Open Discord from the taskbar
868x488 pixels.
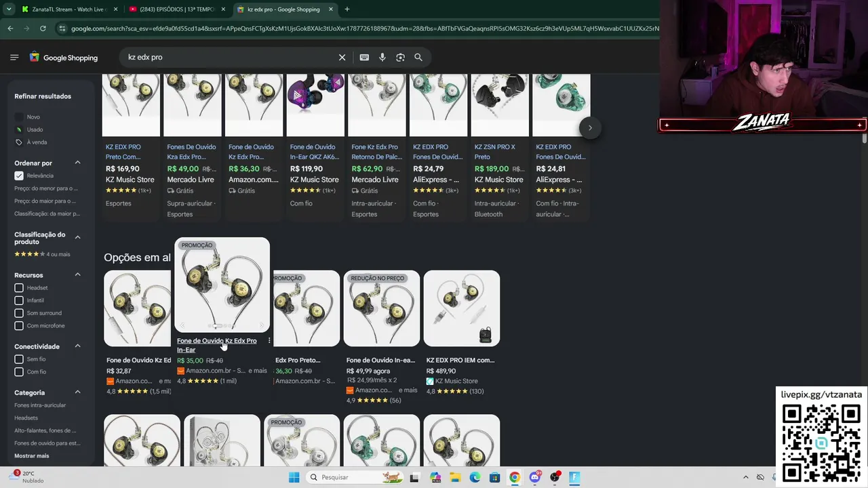click(x=535, y=477)
